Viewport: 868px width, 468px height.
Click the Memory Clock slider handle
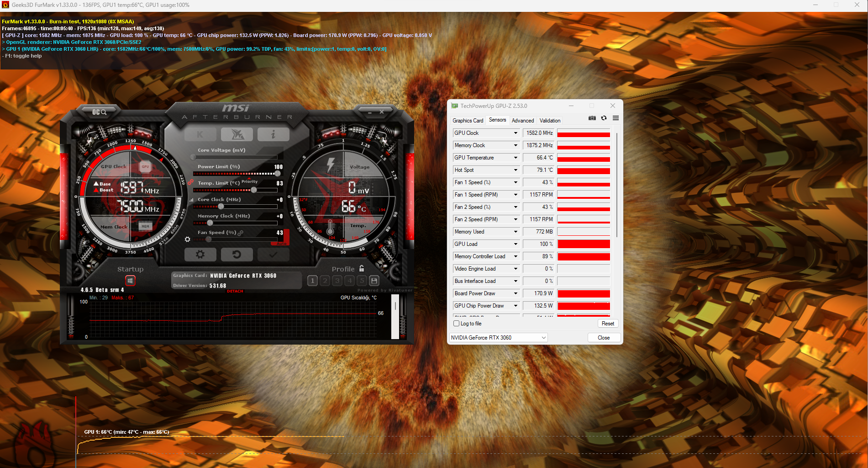click(210, 223)
